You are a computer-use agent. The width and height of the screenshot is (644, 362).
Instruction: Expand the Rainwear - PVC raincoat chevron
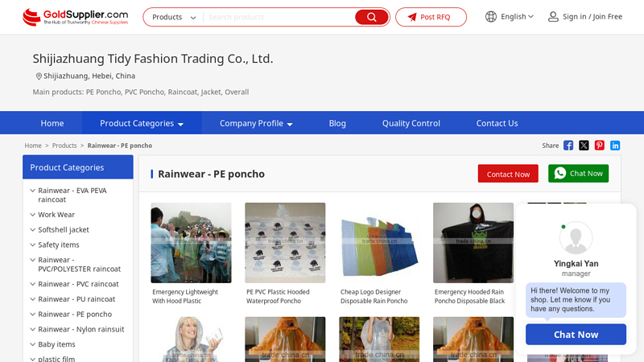tap(33, 284)
